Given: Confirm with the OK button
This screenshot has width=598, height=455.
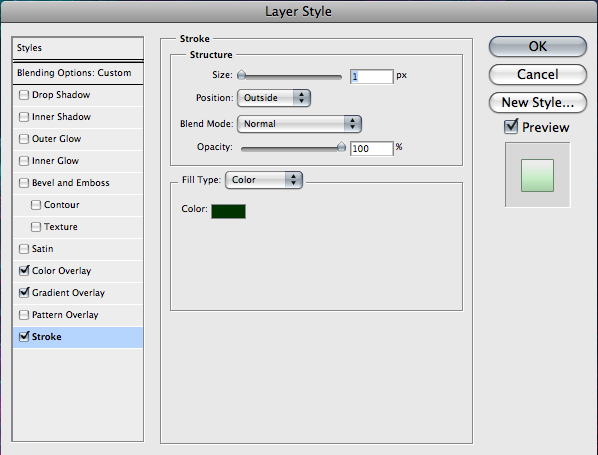Looking at the screenshot, I should point(538,47).
